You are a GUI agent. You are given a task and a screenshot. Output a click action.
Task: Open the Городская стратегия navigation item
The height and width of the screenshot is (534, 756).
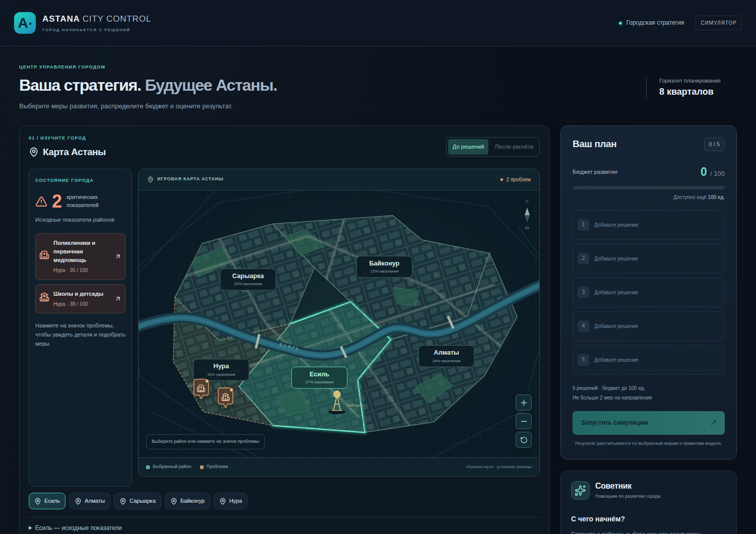tap(651, 23)
